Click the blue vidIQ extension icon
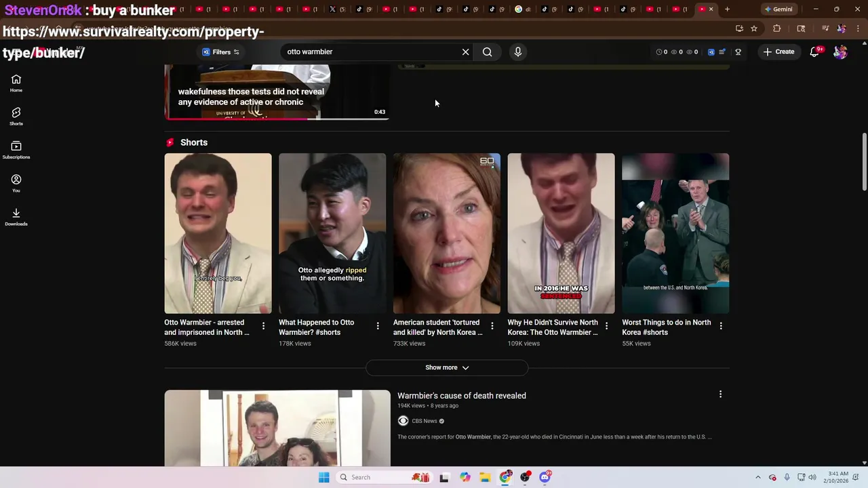This screenshot has height=488, width=868. [x=711, y=52]
